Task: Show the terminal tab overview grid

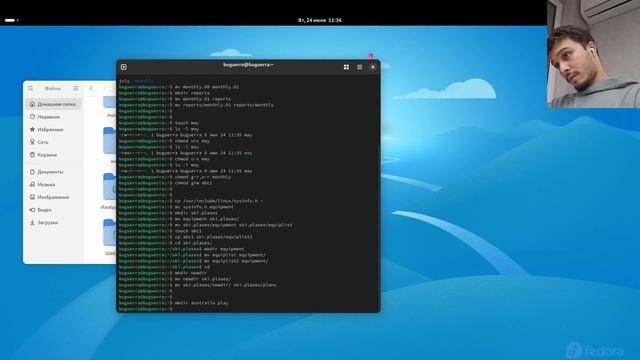Action: click(x=346, y=67)
